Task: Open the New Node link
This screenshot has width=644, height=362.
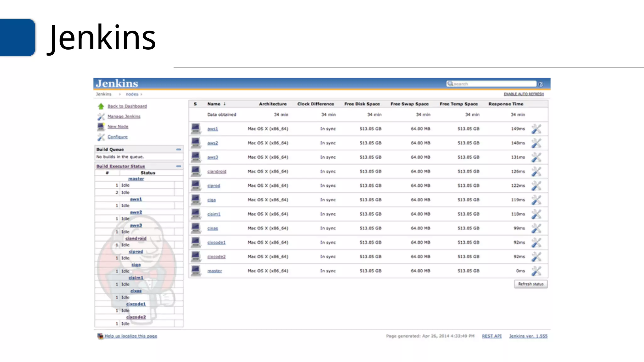Action: [x=118, y=127]
